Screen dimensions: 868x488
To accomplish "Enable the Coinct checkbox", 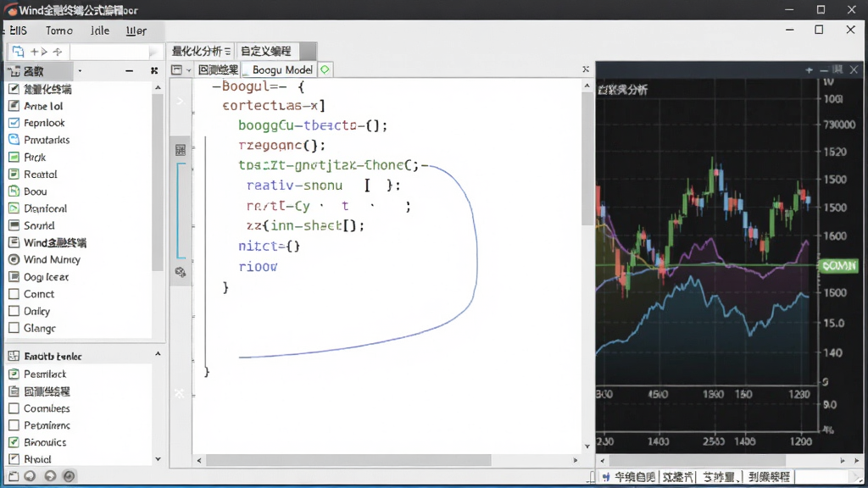I will point(14,294).
